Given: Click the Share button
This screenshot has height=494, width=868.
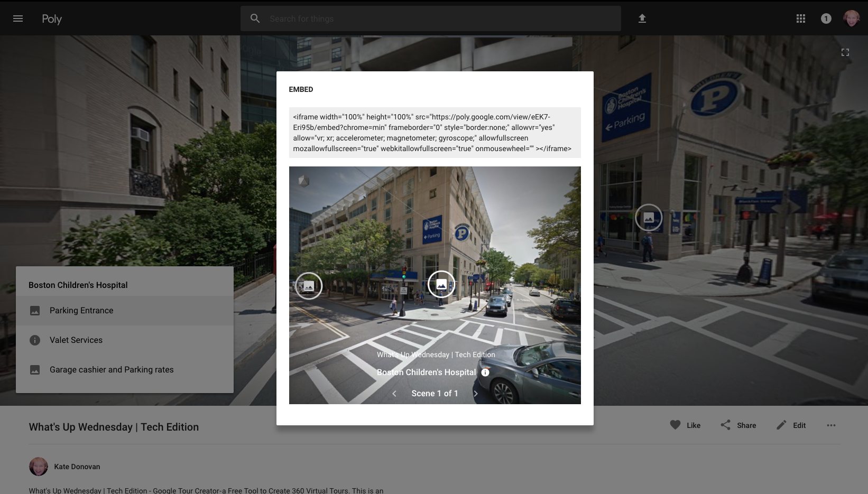Looking at the screenshot, I should 738,425.
